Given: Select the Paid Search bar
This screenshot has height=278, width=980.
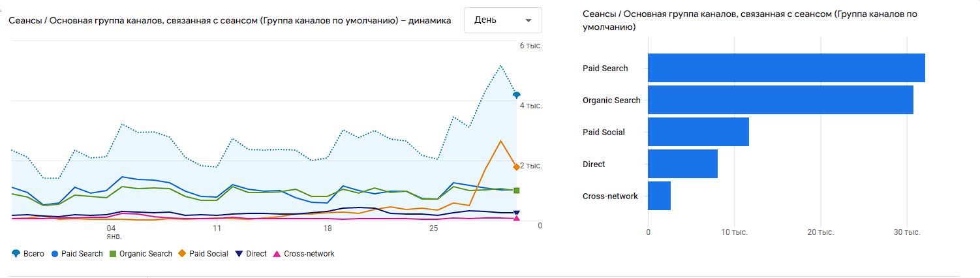Looking at the screenshot, I should point(786,68).
